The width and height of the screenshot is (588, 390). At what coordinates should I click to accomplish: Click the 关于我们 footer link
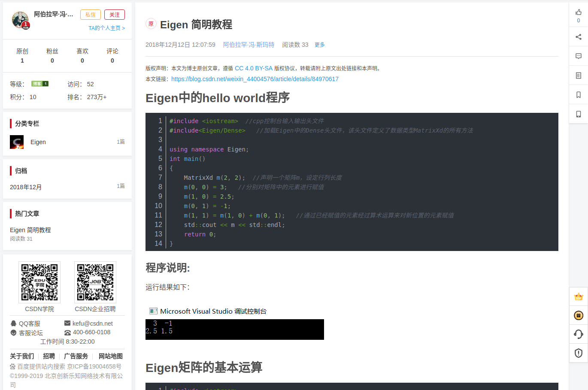point(22,356)
